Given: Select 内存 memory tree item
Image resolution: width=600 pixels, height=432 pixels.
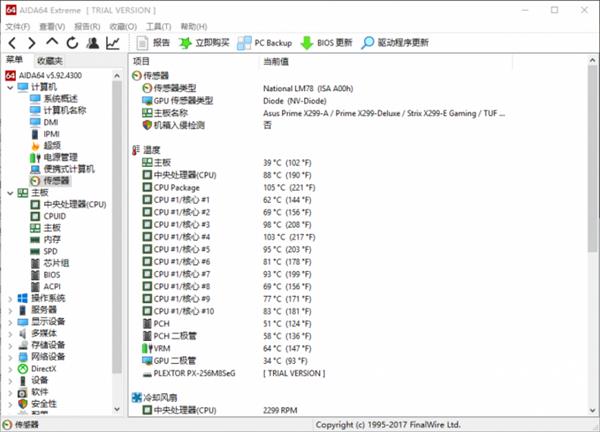Looking at the screenshot, I should [x=46, y=240].
